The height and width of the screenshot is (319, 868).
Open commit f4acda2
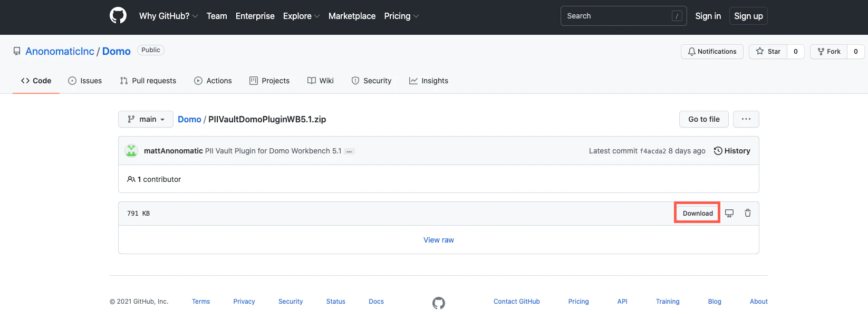[x=653, y=151]
